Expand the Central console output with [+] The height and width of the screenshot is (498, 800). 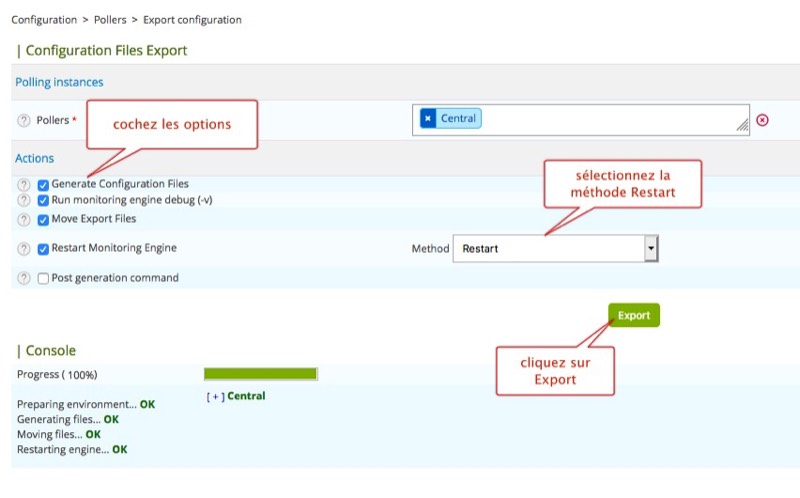[215, 396]
